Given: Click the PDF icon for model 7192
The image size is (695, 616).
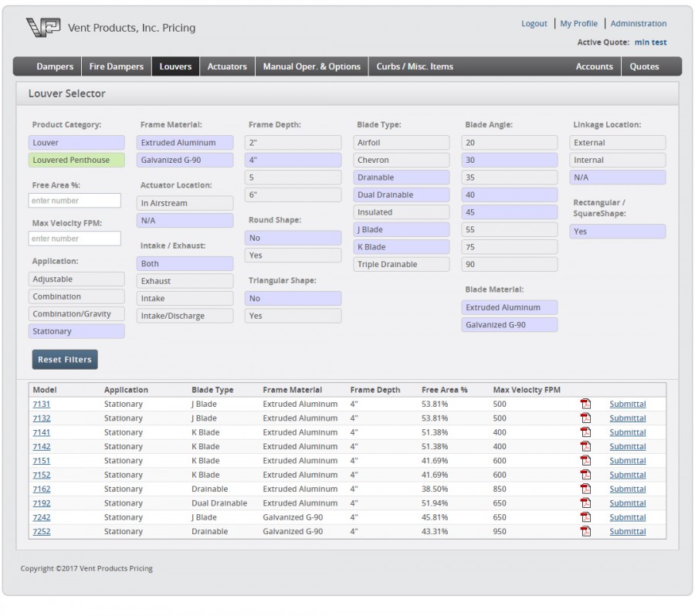Looking at the screenshot, I should click(585, 503).
